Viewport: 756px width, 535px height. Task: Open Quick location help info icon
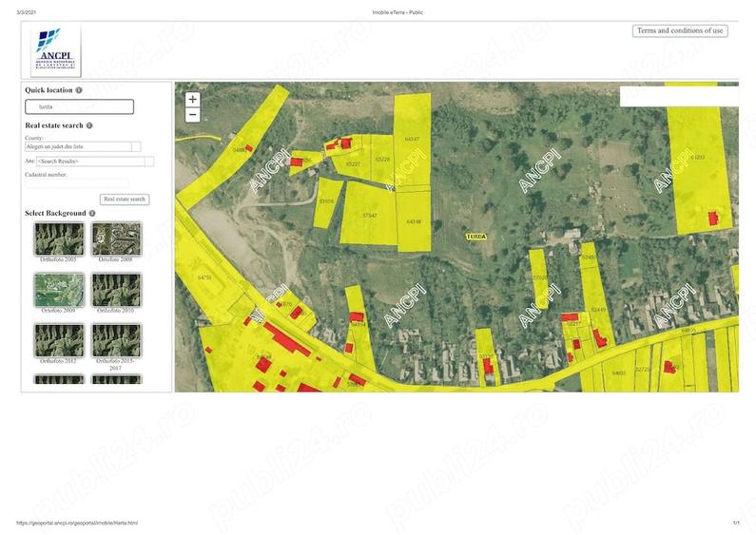[79, 90]
